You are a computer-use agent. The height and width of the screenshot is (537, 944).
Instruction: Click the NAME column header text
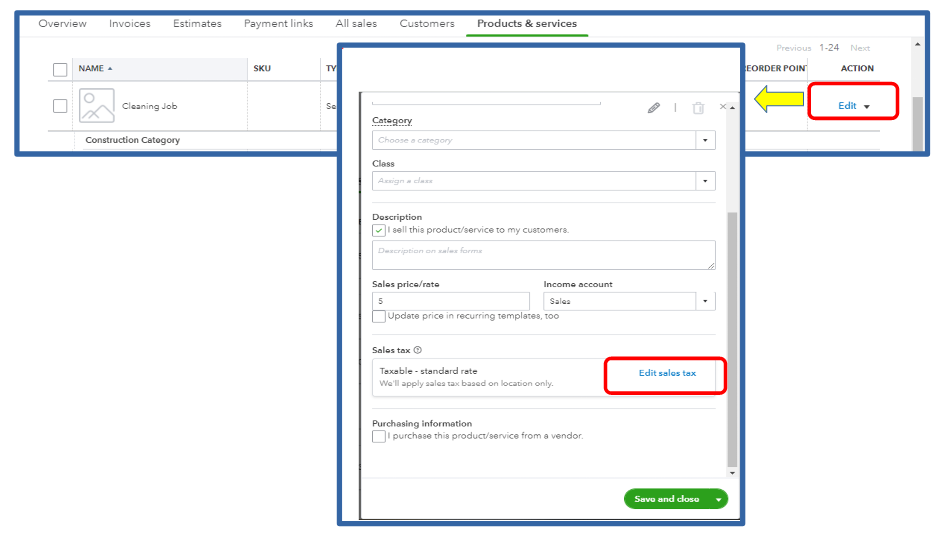point(91,69)
